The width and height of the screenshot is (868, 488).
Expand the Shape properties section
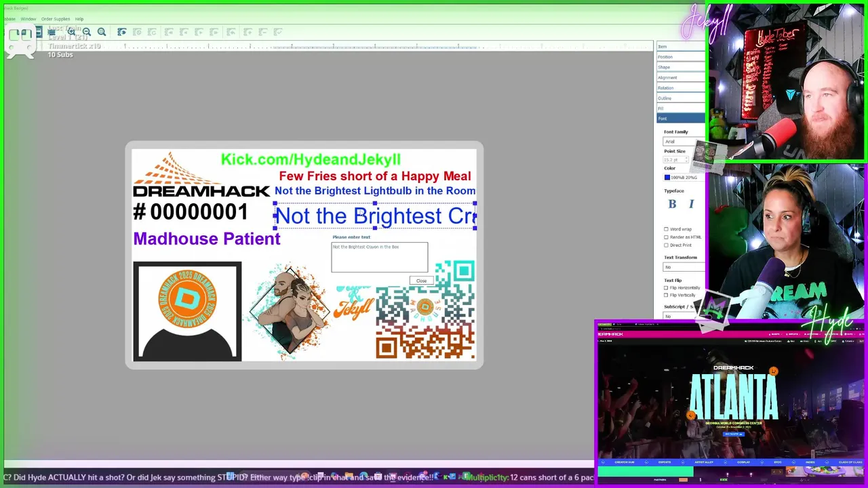(x=680, y=67)
